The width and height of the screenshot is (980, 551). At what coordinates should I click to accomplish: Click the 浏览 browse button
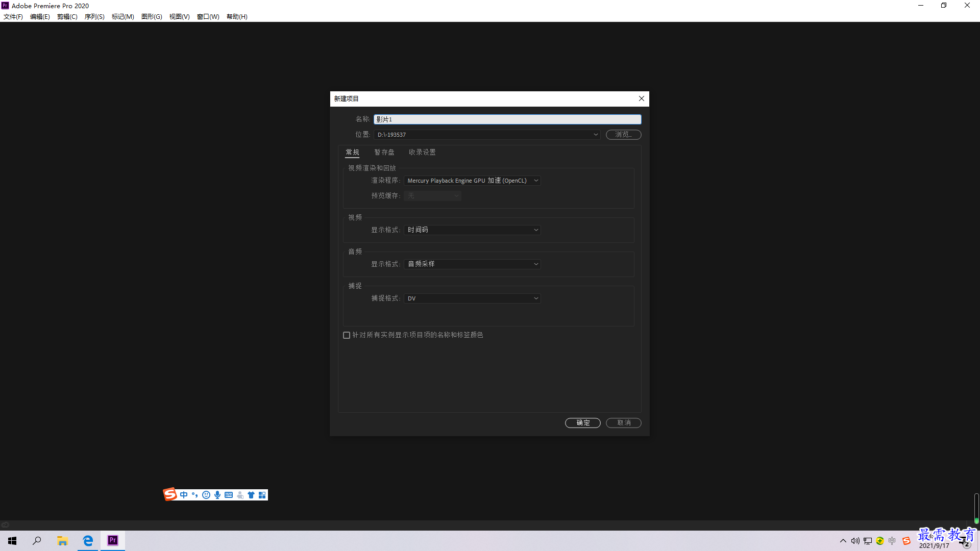(623, 135)
